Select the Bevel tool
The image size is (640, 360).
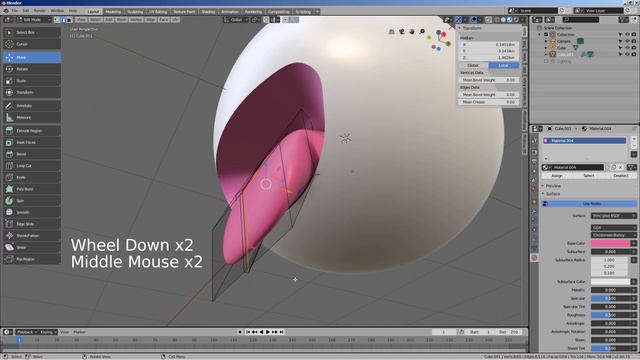click(32, 154)
